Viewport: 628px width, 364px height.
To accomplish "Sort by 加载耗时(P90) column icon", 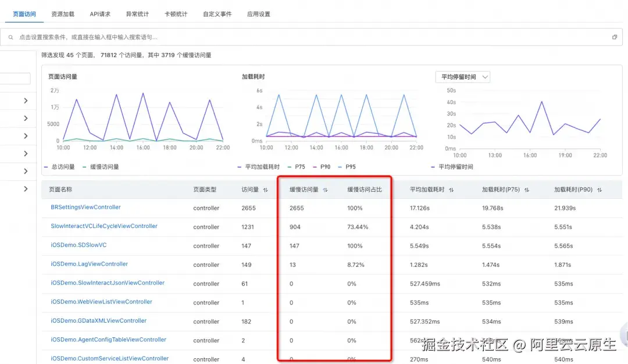I will coord(599,190).
